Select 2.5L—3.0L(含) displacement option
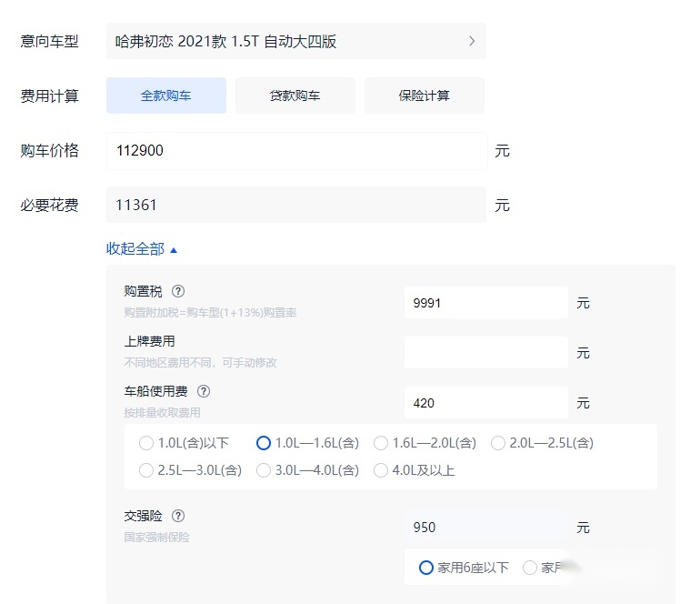700x604 pixels. point(190,470)
